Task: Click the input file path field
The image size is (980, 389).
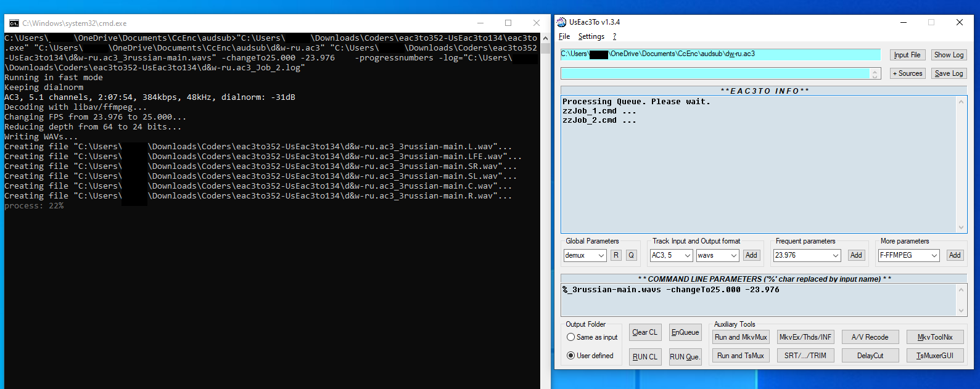Action: (x=720, y=54)
